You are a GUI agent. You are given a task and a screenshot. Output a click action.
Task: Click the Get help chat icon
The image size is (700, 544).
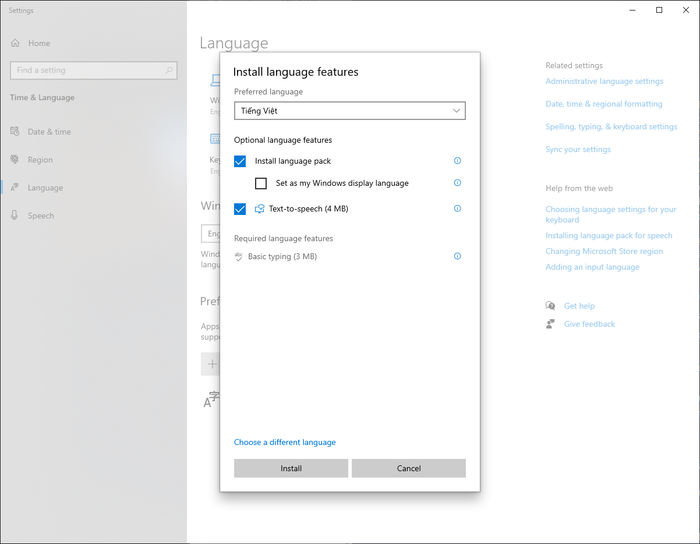(x=550, y=306)
